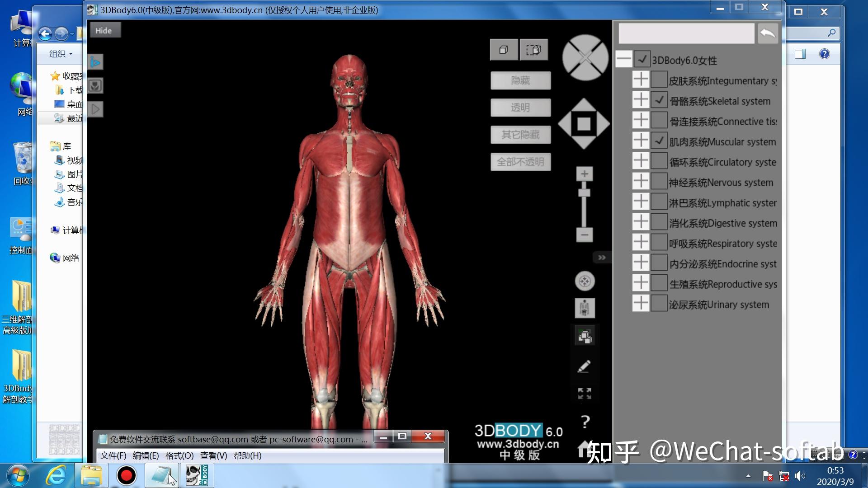Open Internet Explorer from taskbar
The height and width of the screenshot is (488, 868).
click(x=57, y=475)
